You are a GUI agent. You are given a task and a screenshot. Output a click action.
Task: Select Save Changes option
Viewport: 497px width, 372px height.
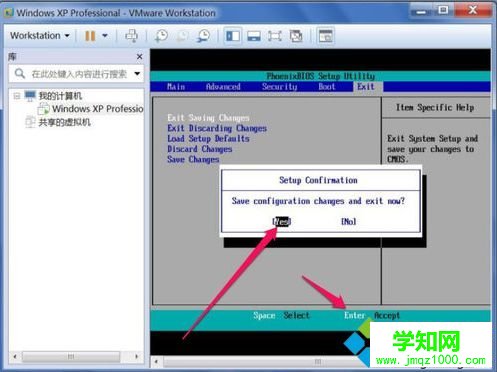tap(193, 159)
